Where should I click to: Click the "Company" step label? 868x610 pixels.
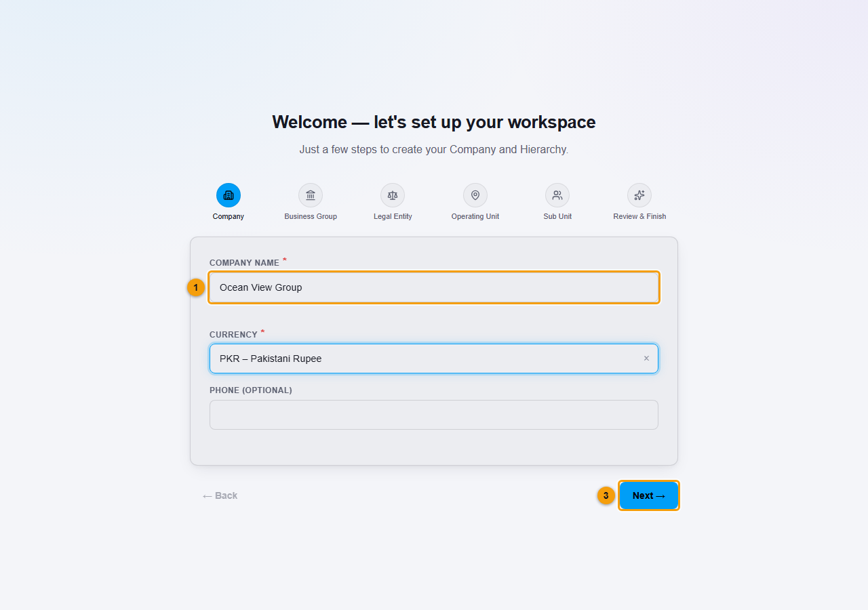tap(229, 216)
